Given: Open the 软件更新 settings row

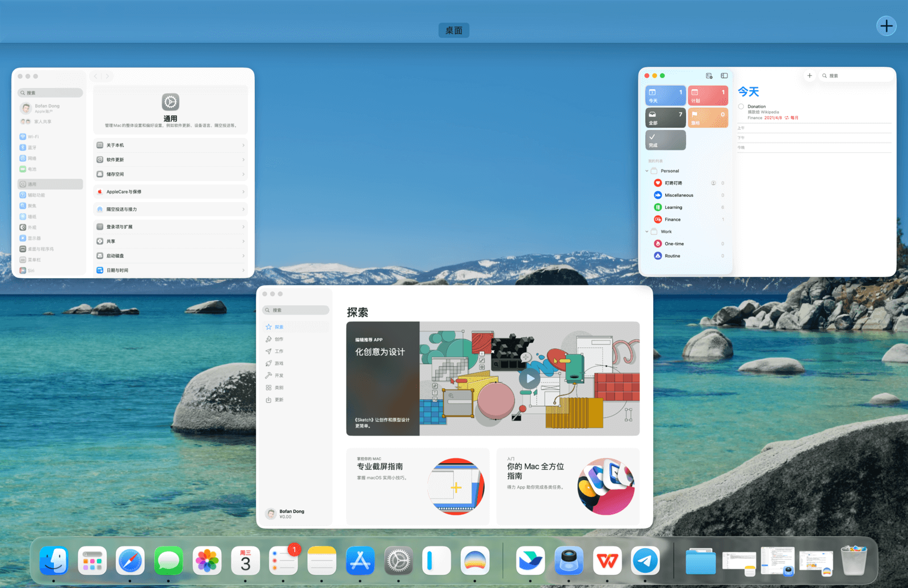Looking at the screenshot, I should click(x=170, y=160).
